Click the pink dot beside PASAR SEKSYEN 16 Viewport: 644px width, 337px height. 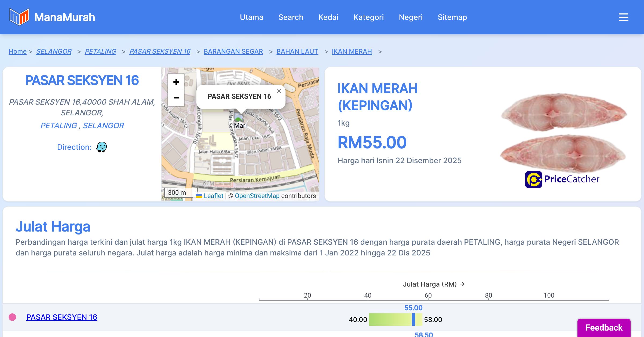(12, 317)
